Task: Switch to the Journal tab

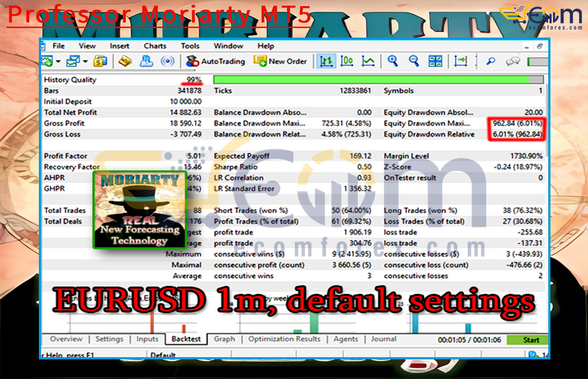Action: (x=384, y=339)
